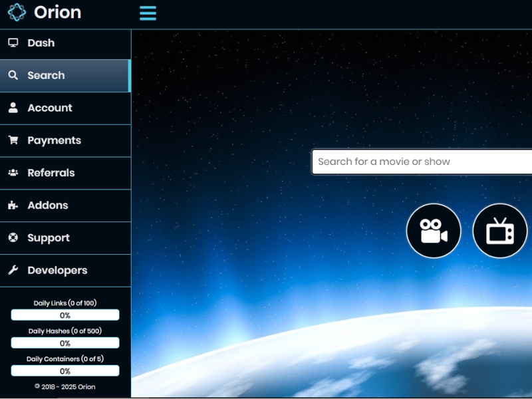The width and height of the screenshot is (532, 399).
Task: Click the Dash monitor icon
Action: click(x=13, y=43)
